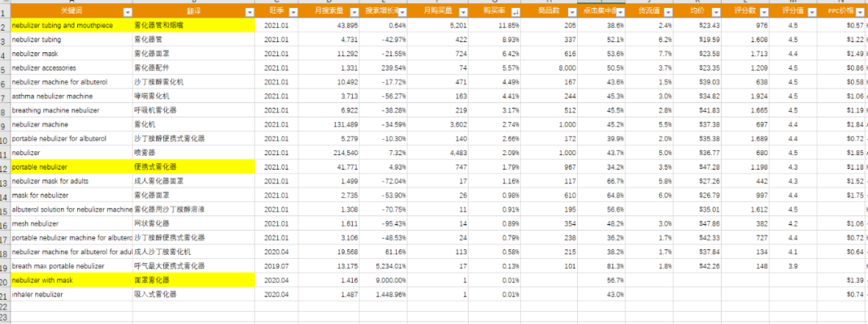
Task: Select the cell 'nebulizer tubing'
Action: coord(72,40)
